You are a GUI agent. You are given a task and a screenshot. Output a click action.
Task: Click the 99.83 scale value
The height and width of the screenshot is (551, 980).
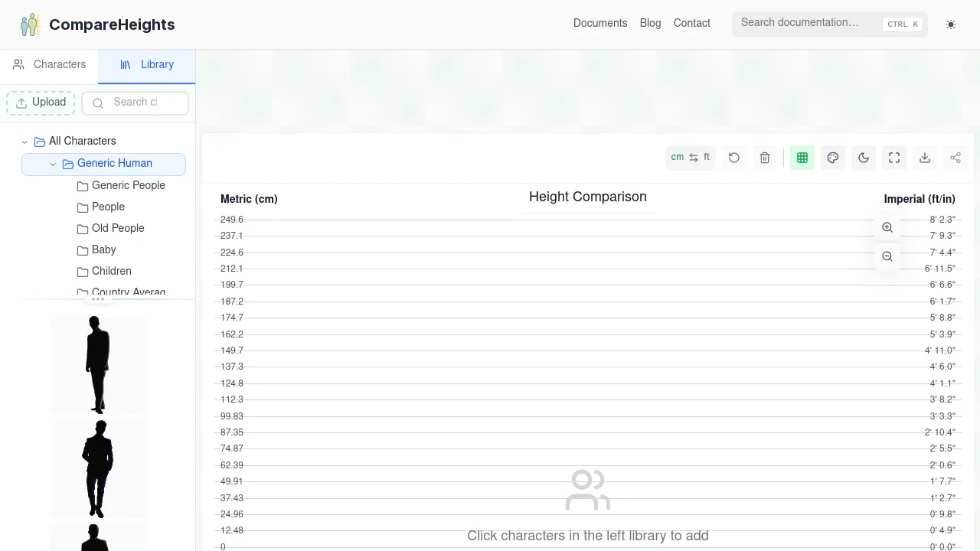pos(232,416)
